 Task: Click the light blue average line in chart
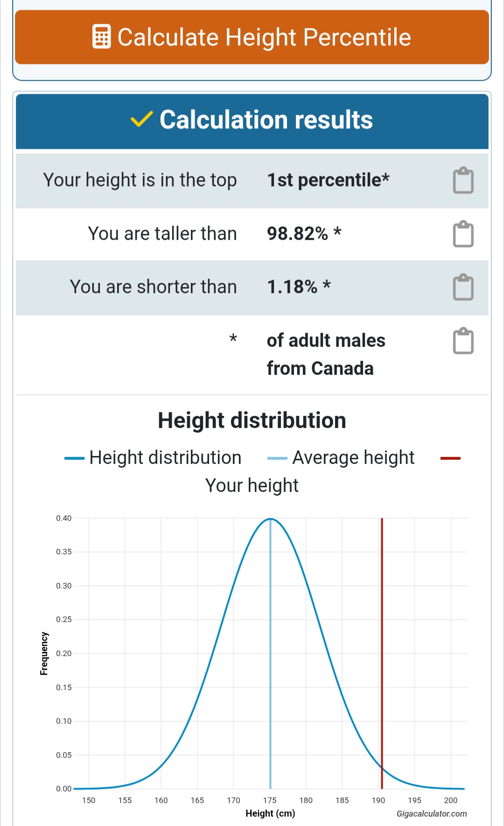(x=270, y=653)
